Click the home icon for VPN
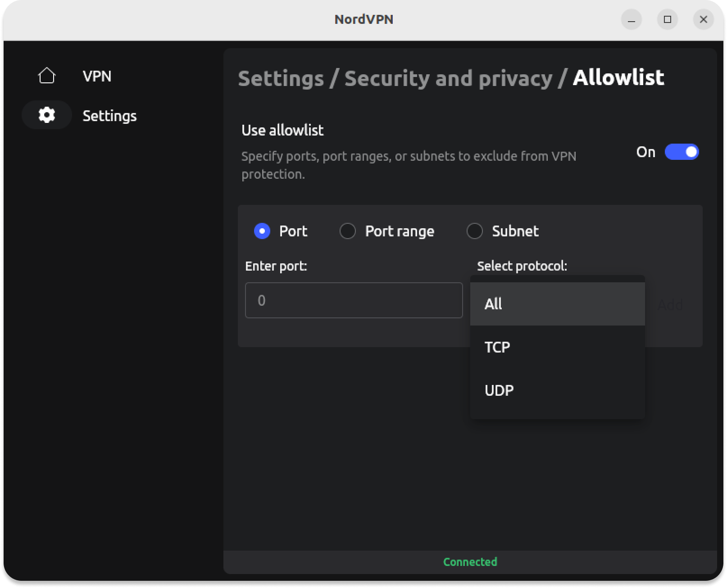The height and width of the screenshot is (588, 727). pyautogui.click(x=47, y=76)
